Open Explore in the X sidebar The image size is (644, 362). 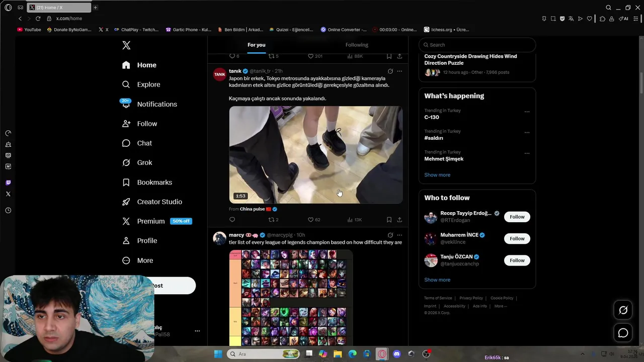click(141, 84)
